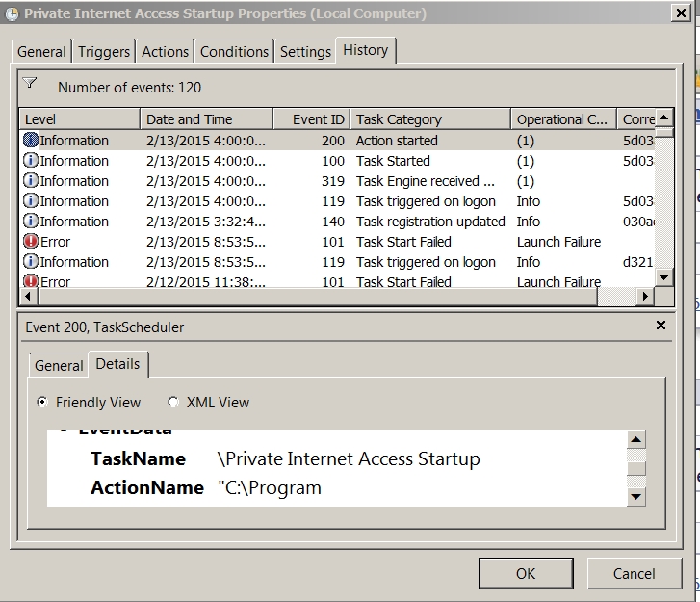
Task: Click correlation value '030a'
Action: click(x=638, y=222)
